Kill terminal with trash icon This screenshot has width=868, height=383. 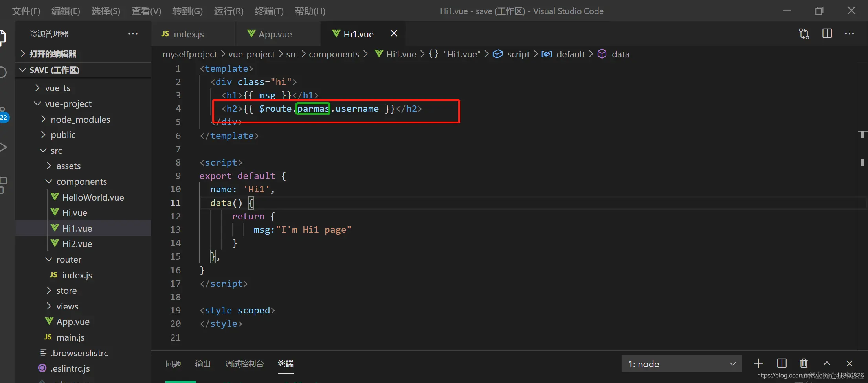click(804, 364)
